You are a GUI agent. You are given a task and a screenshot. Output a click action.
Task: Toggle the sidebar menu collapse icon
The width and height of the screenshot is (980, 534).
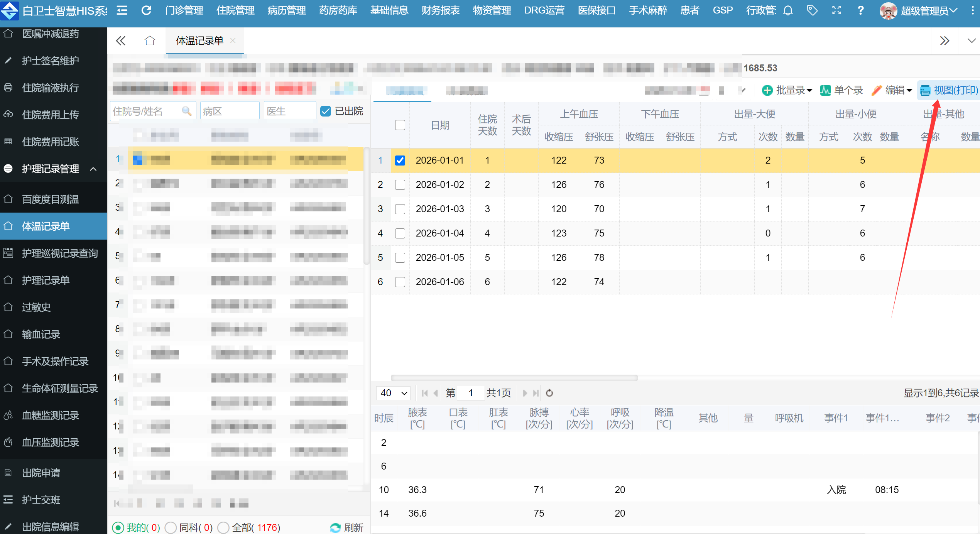[122, 10]
